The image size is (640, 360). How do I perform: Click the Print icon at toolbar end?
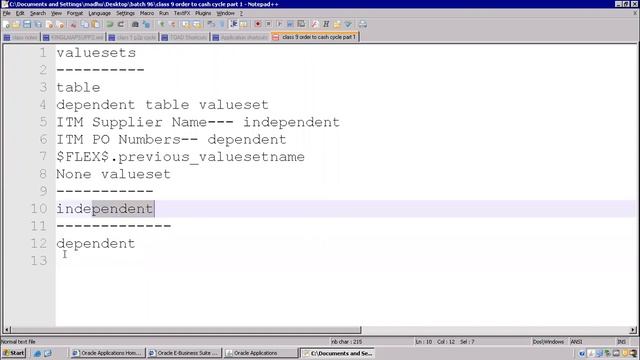pos(362,24)
